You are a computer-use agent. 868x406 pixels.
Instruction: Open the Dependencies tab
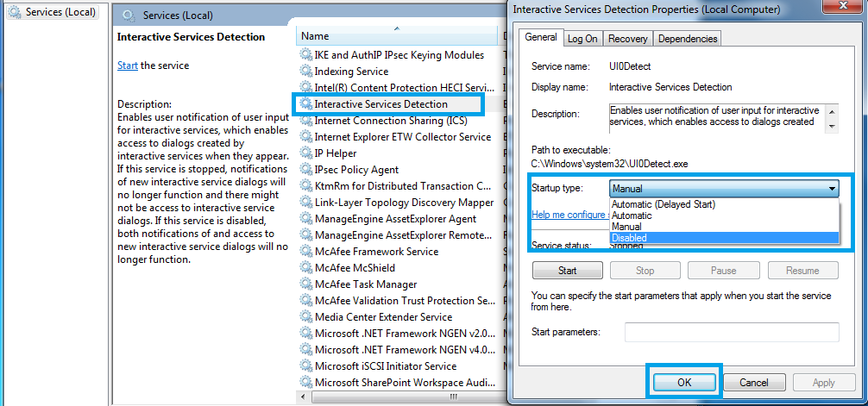click(688, 39)
